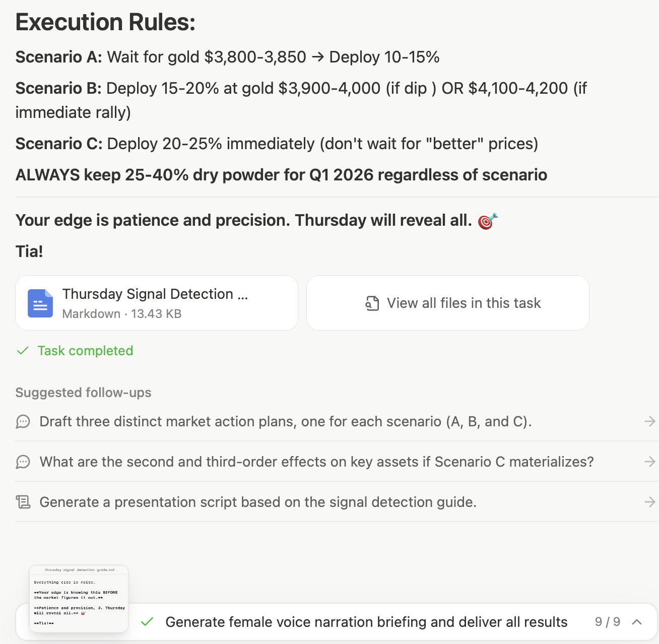
Task: Click chat bubble icon beside Scenario C question
Action: [x=23, y=462]
